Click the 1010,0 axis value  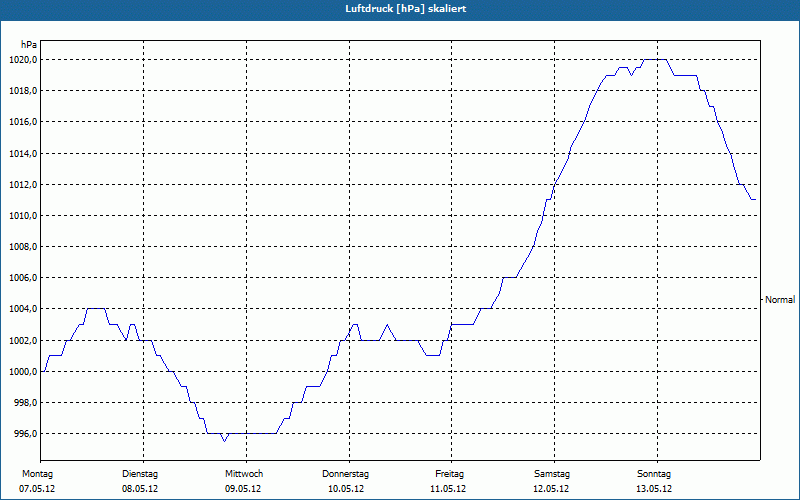[x=23, y=216]
